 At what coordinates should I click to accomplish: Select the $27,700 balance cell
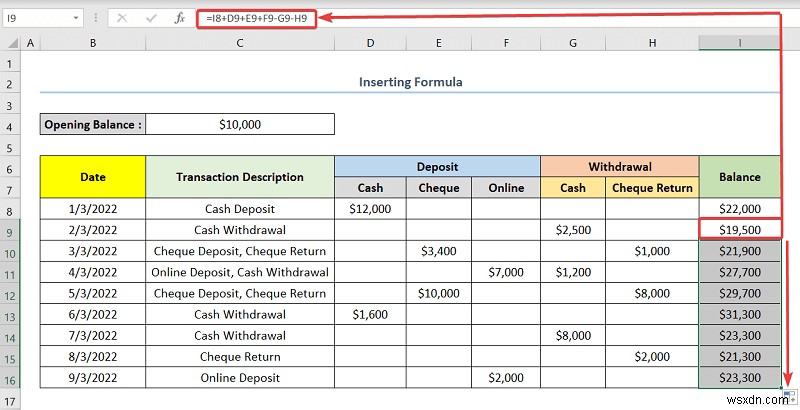(x=739, y=272)
